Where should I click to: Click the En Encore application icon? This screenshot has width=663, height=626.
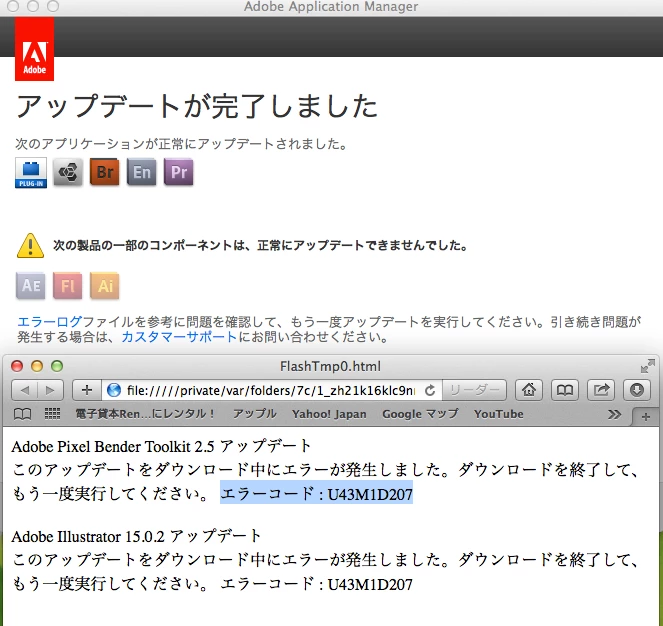pyautogui.click(x=142, y=172)
